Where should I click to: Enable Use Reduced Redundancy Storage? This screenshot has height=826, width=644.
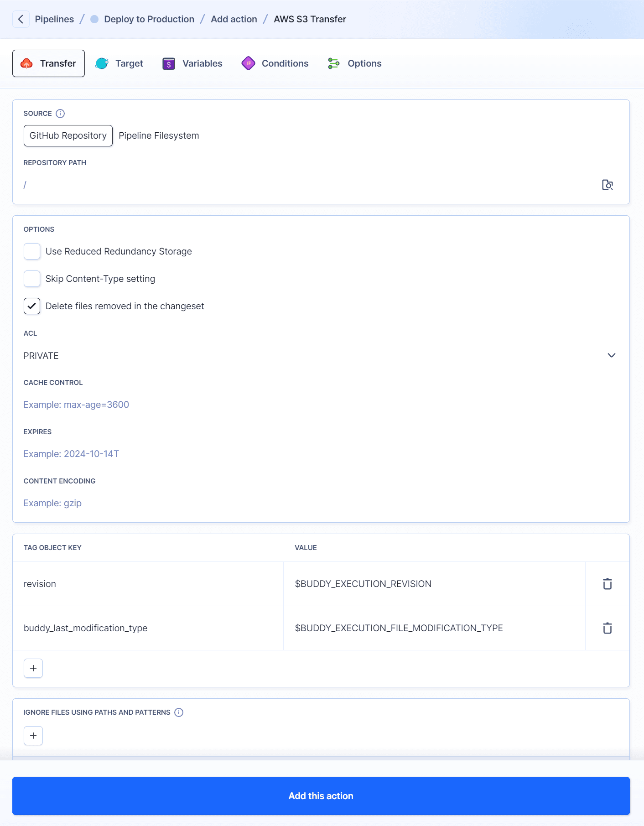click(x=31, y=251)
